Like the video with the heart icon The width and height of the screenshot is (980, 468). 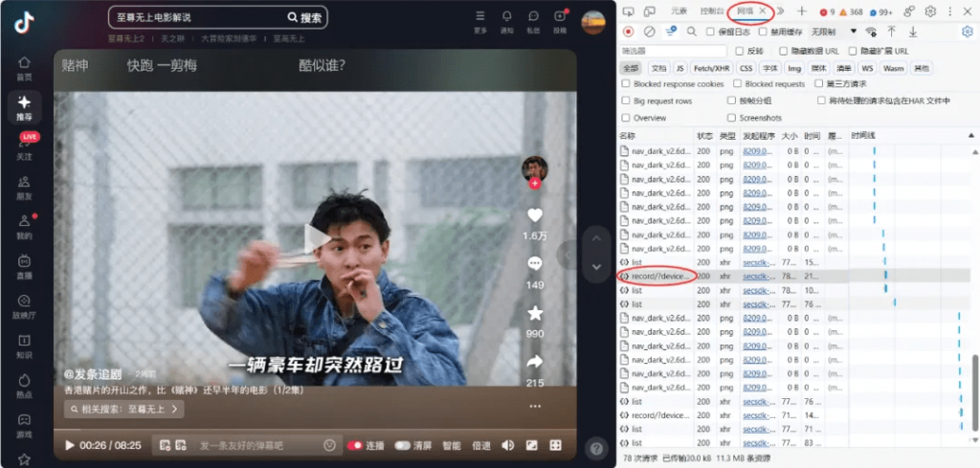[534, 215]
